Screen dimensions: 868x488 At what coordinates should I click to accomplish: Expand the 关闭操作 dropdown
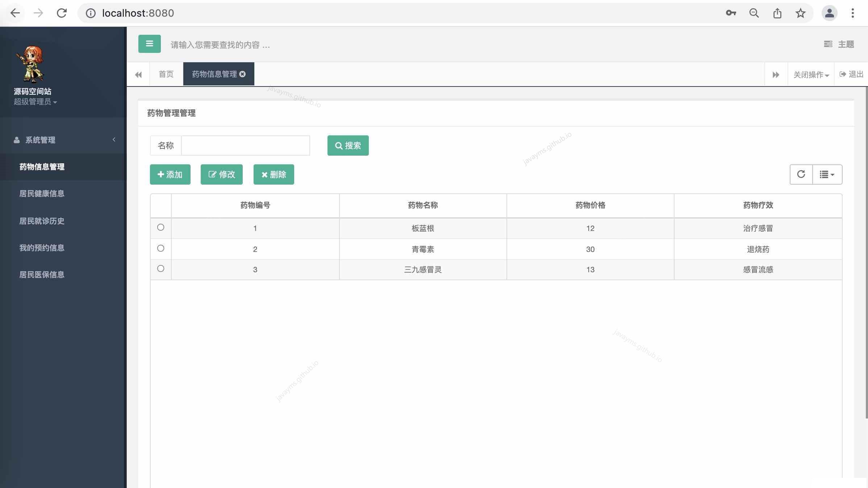811,75
